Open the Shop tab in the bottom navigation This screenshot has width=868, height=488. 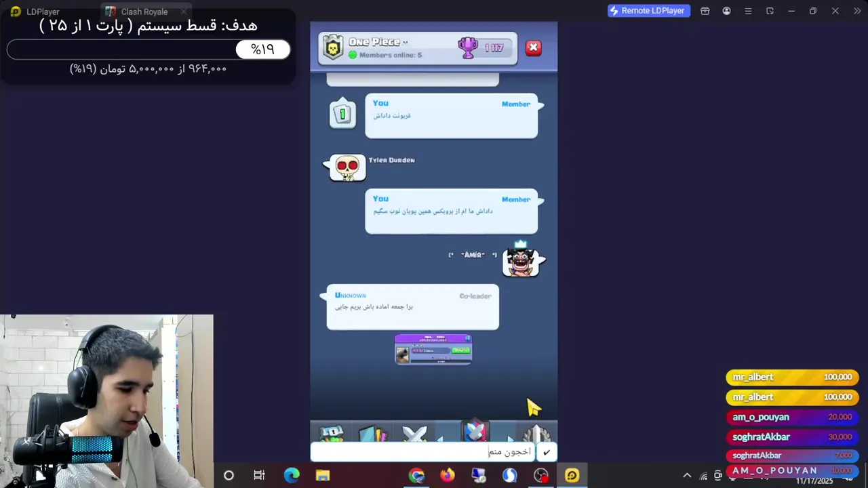(332, 434)
